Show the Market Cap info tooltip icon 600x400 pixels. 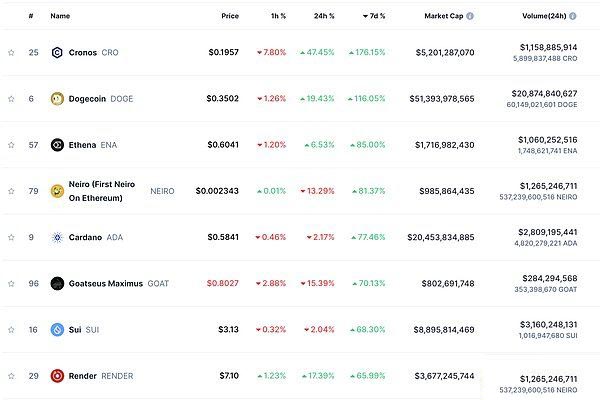[471, 16]
